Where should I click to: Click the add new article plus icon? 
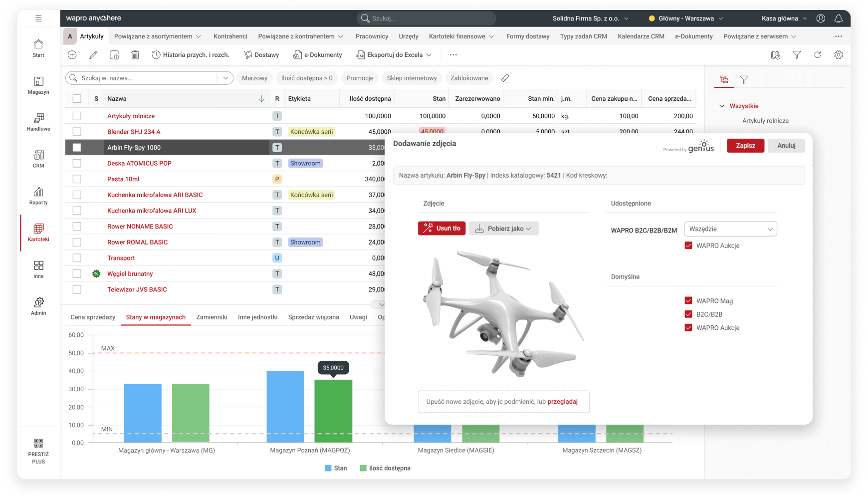pos(72,55)
